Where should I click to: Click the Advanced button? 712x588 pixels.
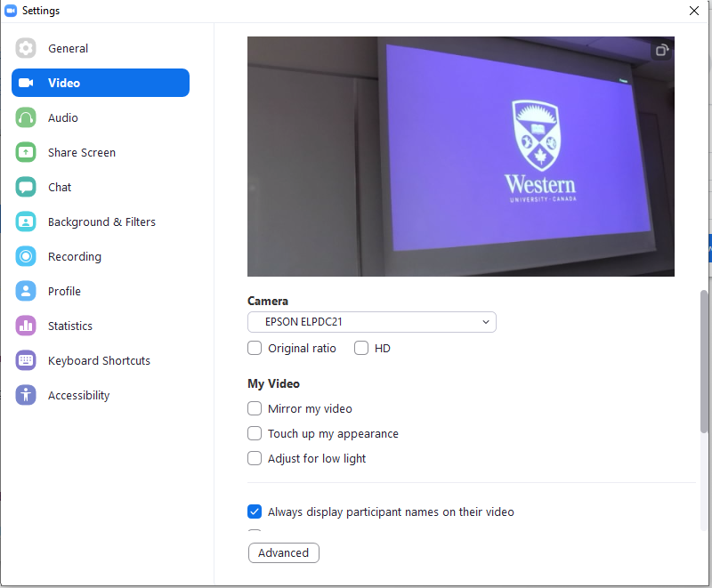[283, 552]
